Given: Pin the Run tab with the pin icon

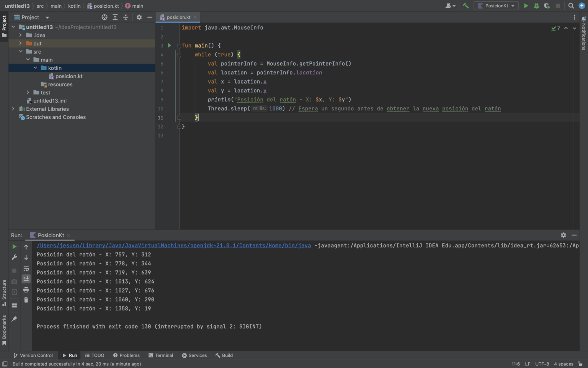Looking at the screenshot, I should click(14, 319).
